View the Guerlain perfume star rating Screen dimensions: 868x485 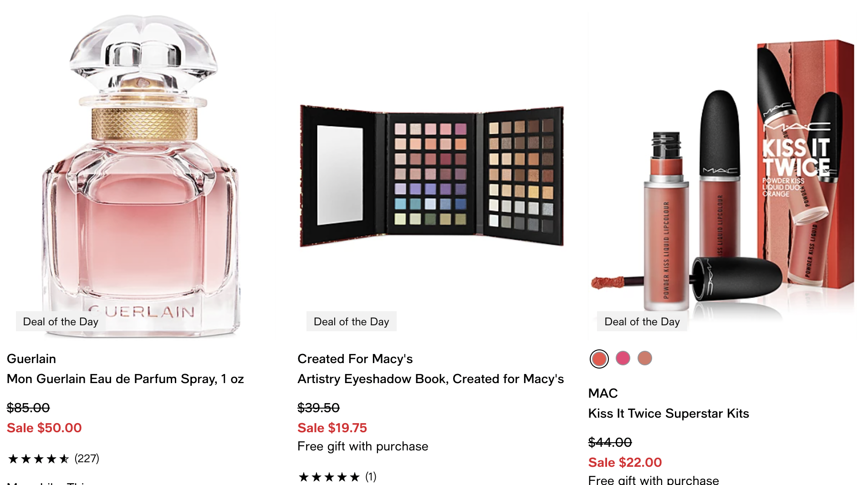pos(39,459)
